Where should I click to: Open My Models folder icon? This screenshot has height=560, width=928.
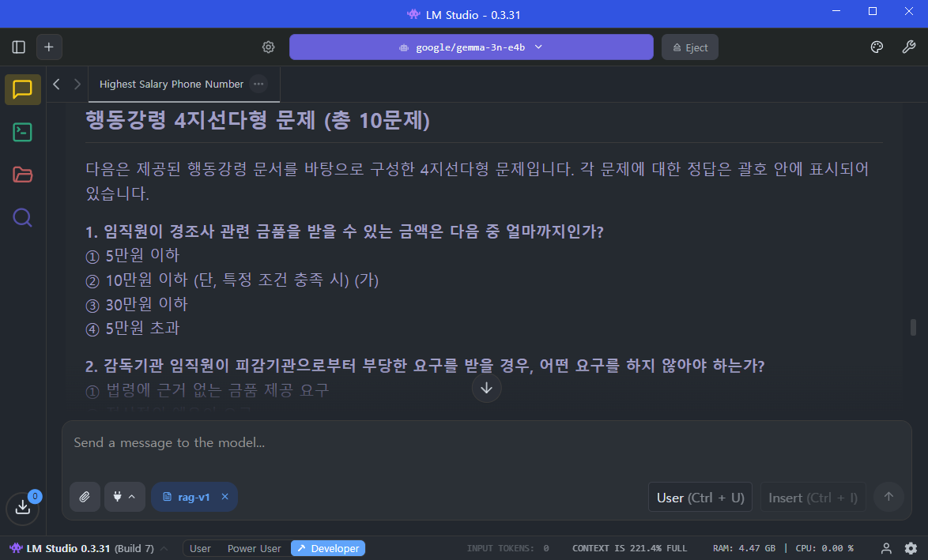[x=23, y=175]
